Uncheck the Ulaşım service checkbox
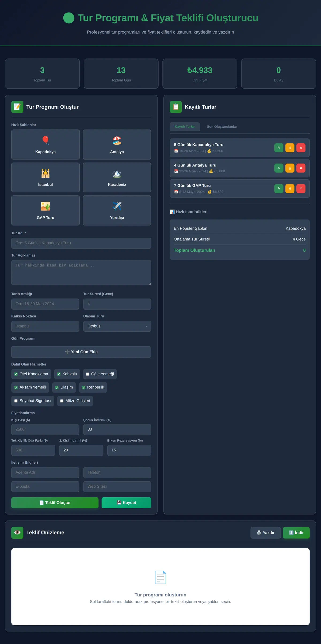Screen dimensions: 321x644 57,387
